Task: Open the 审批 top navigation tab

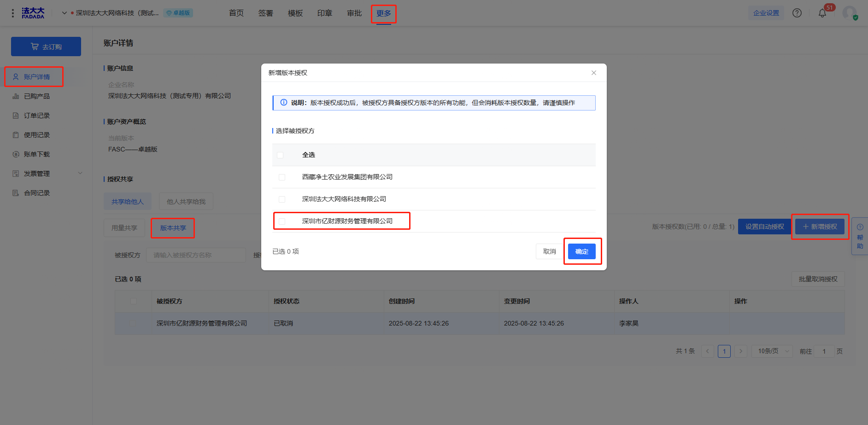Action: pos(354,13)
